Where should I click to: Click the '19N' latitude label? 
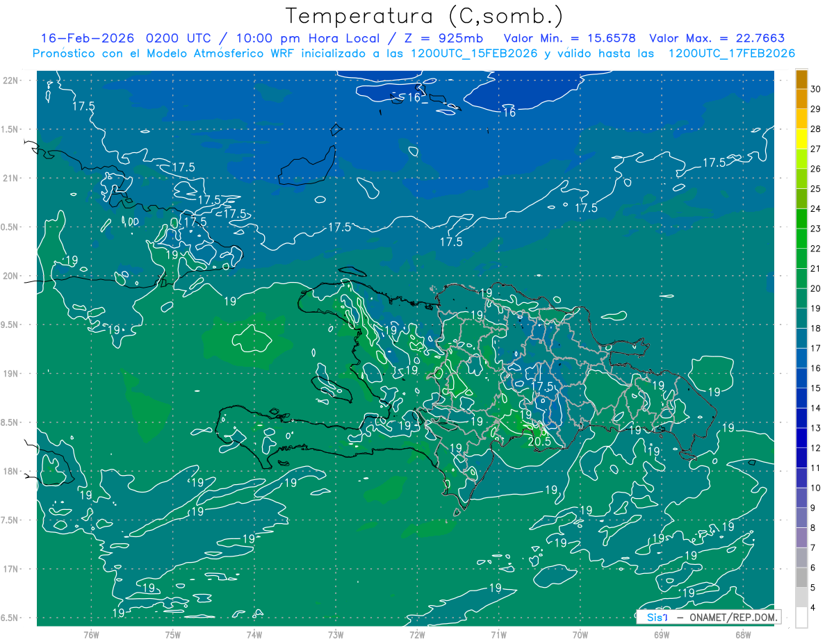pyautogui.click(x=12, y=374)
